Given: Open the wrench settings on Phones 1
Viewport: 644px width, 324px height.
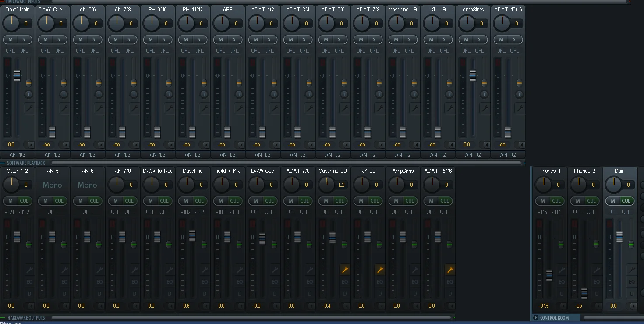Looking at the screenshot, I should point(562,270).
